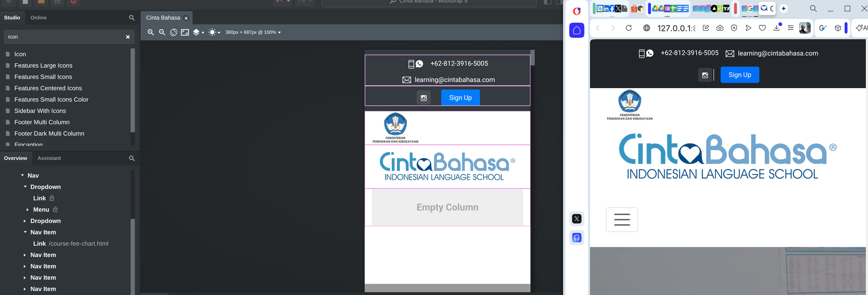Viewport: 868px width, 295px height.
Task: Switch to the Online tab
Action: (x=38, y=18)
